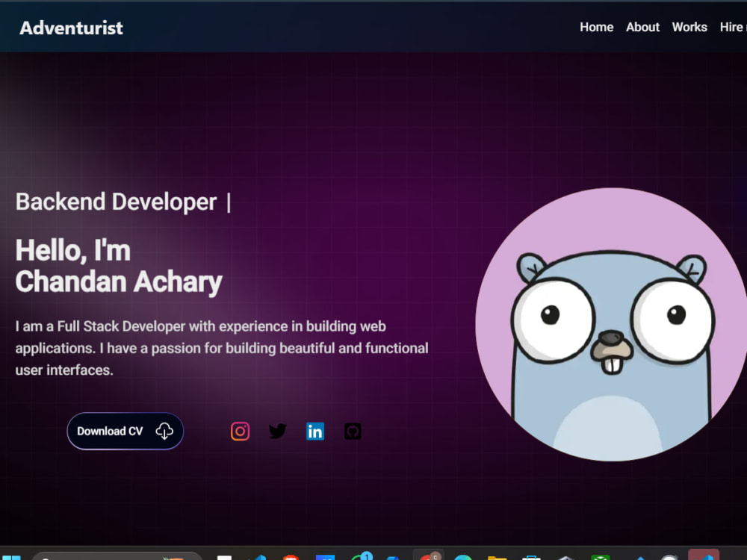This screenshot has height=560, width=747.
Task: Open the About navigation link
Action: click(x=642, y=27)
